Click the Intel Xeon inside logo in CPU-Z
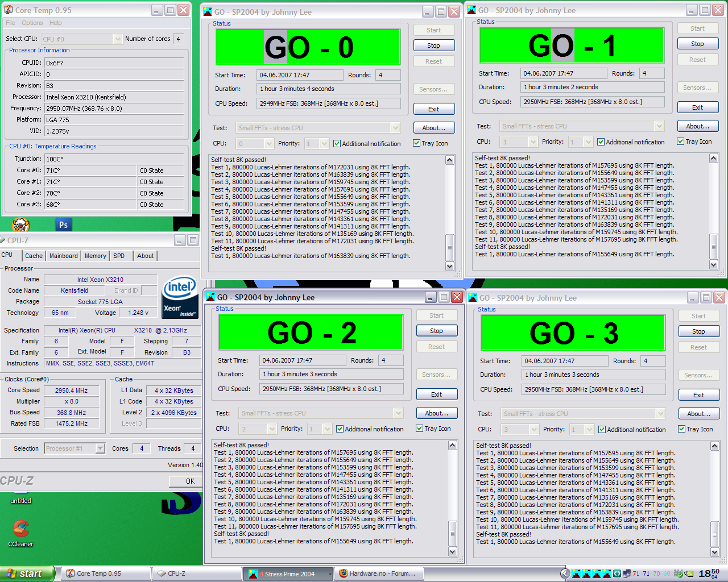Screen dimensions: 728x582 click(180, 298)
